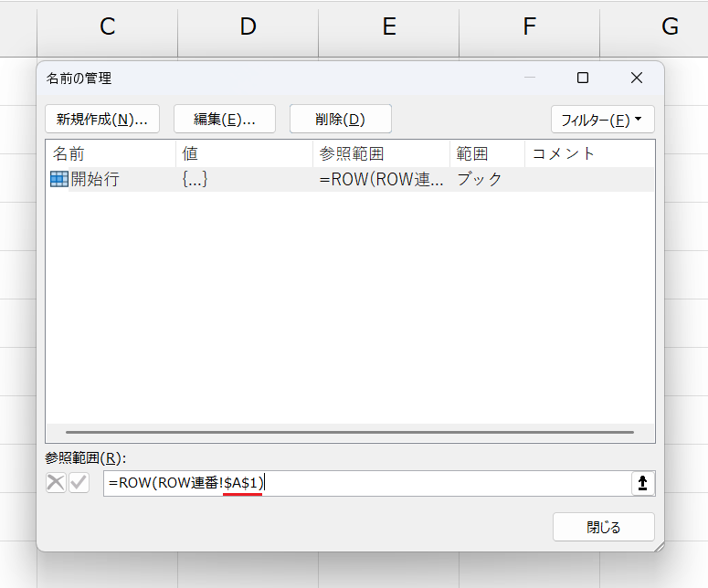Close the 名前の管理 dialog
The width and height of the screenshot is (708, 588).
coord(637,79)
